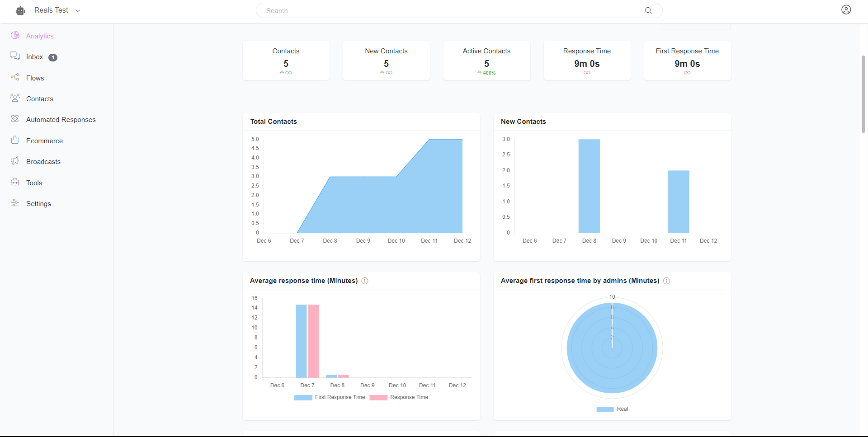Click info icon beside Average response time

pyautogui.click(x=365, y=281)
